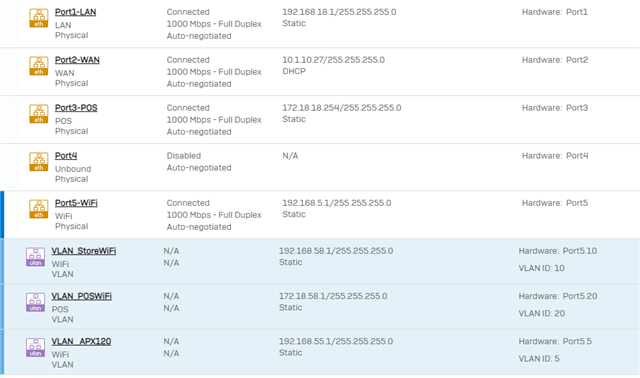Click the Port4 ethernet icon
640x378 pixels.
[x=38, y=162]
